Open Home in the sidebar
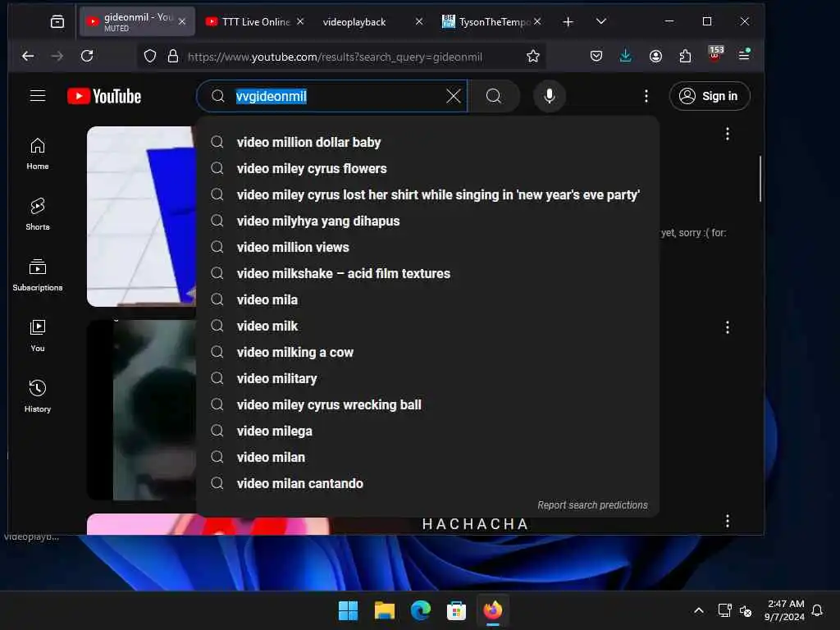The width and height of the screenshot is (840, 630). click(x=38, y=153)
